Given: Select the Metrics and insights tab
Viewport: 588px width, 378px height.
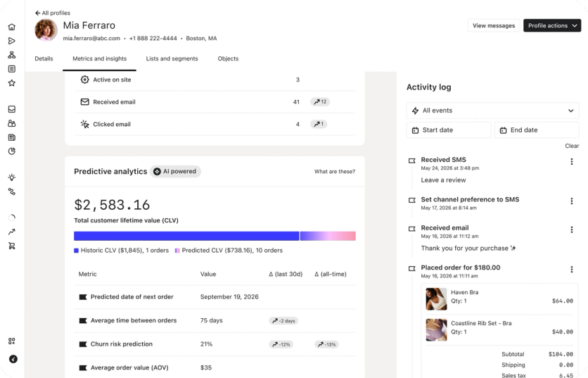Looking at the screenshot, I should [x=99, y=58].
